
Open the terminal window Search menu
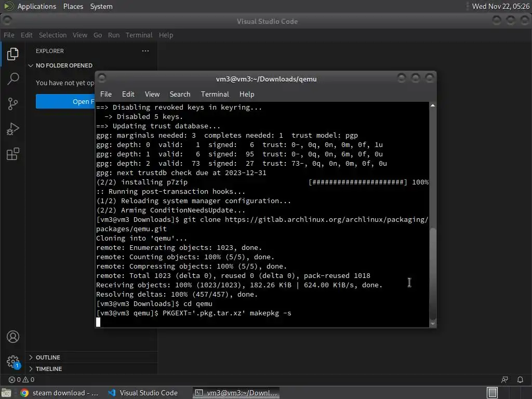[180, 94]
